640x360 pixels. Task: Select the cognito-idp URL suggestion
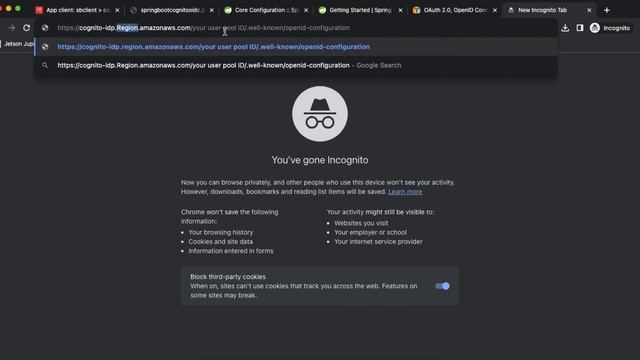pyautogui.click(x=296, y=47)
